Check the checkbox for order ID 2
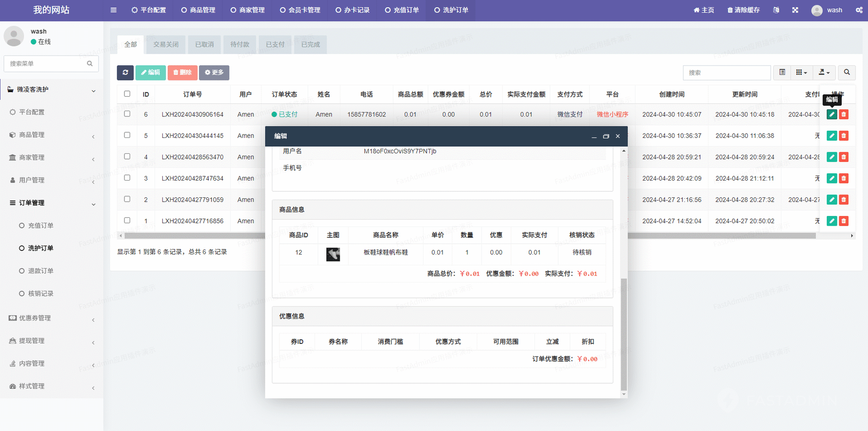The height and width of the screenshot is (431, 868). click(x=127, y=199)
